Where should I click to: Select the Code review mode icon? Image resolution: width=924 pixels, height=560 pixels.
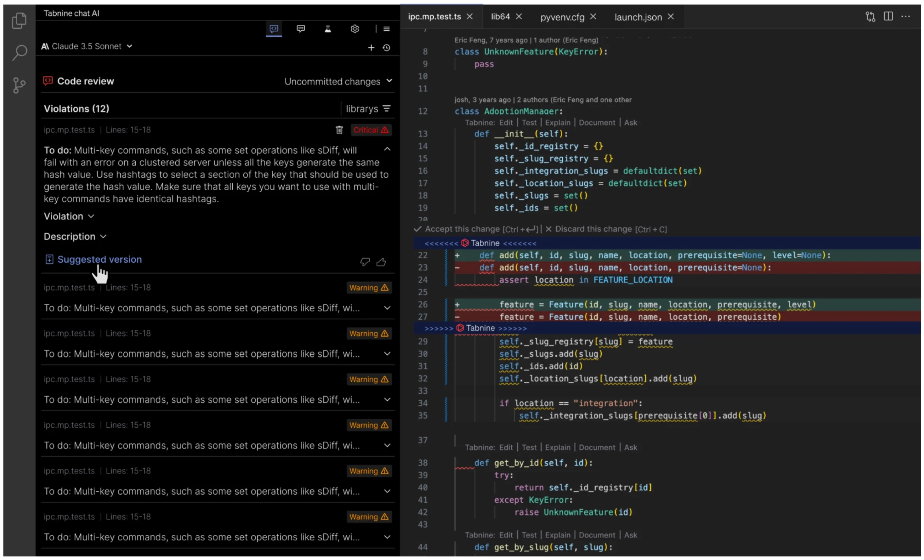click(274, 29)
